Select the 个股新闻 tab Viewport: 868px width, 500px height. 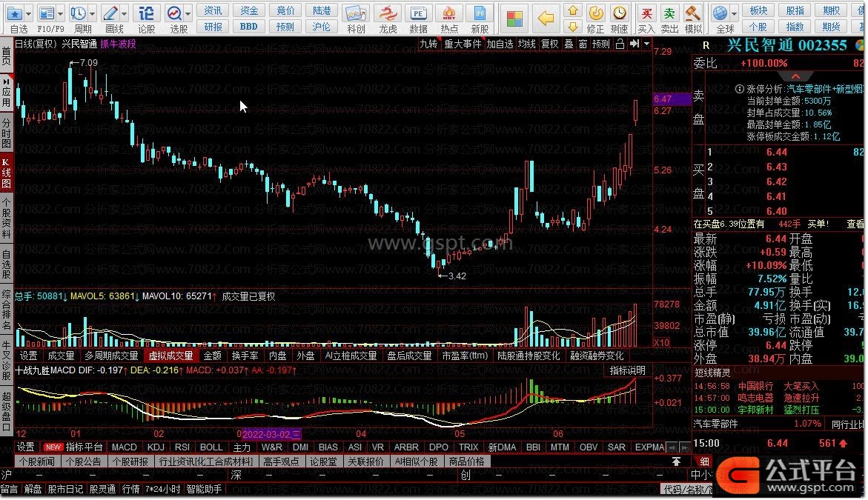(x=37, y=461)
